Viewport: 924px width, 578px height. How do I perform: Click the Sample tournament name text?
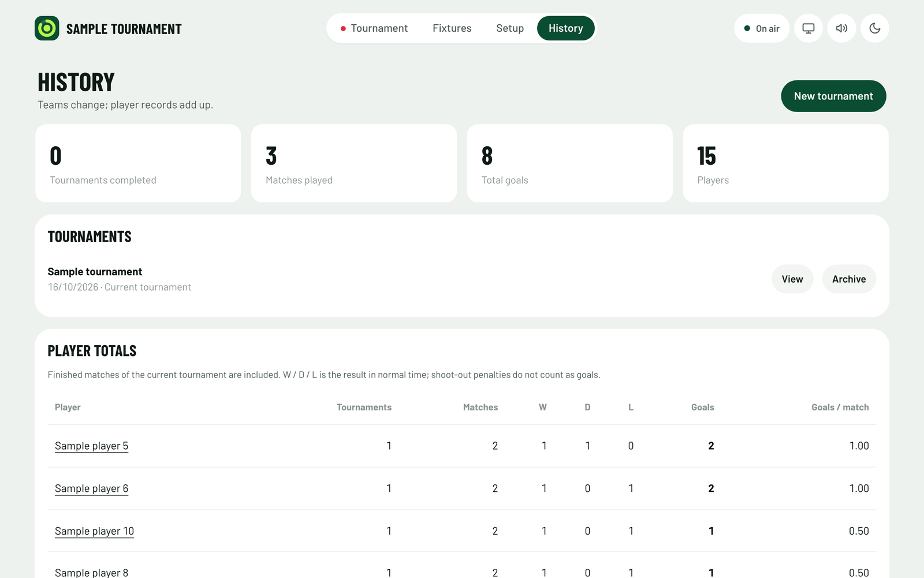point(95,272)
